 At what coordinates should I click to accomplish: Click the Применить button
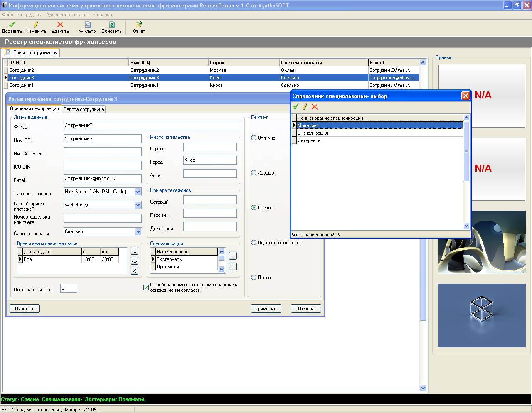266,309
